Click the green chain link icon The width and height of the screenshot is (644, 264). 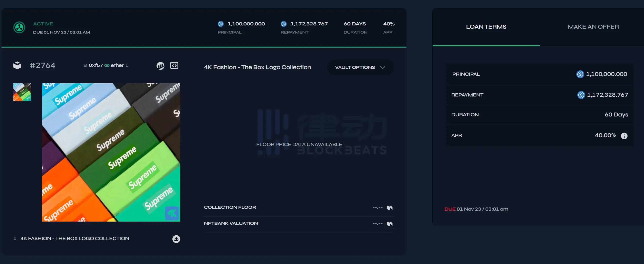(107, 65)
